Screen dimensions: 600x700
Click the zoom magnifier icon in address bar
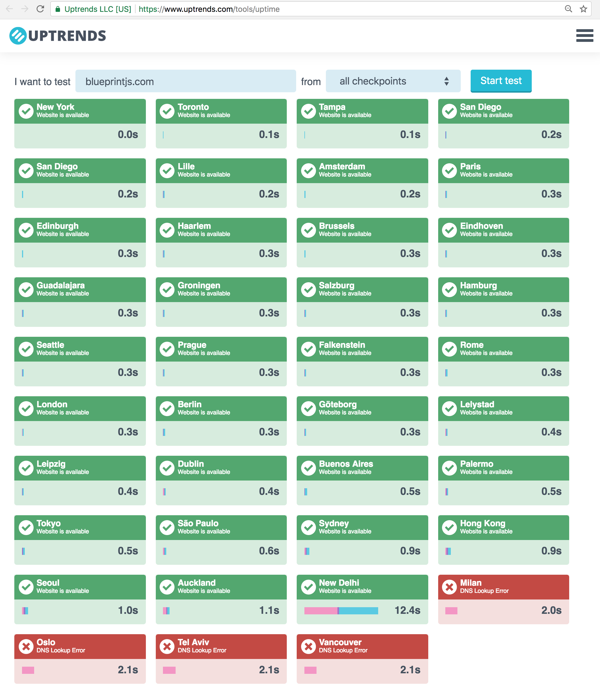pyautogui.click(x=569, y=9)
